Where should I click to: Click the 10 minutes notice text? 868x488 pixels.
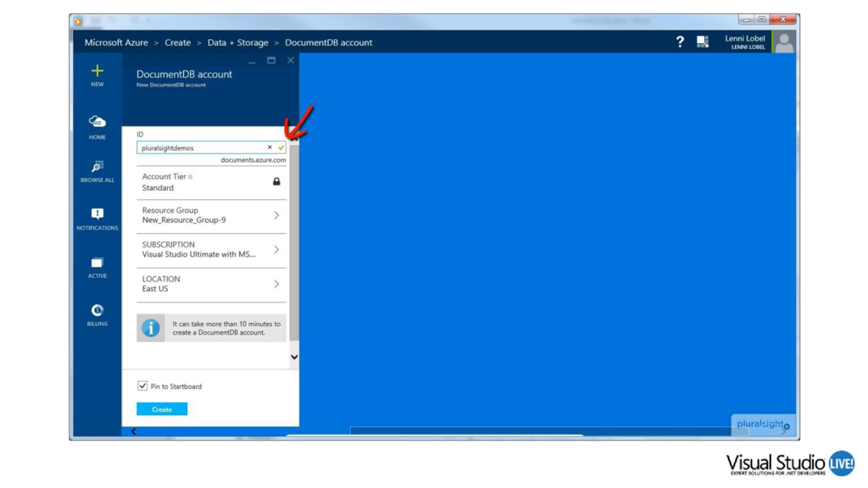226,328
